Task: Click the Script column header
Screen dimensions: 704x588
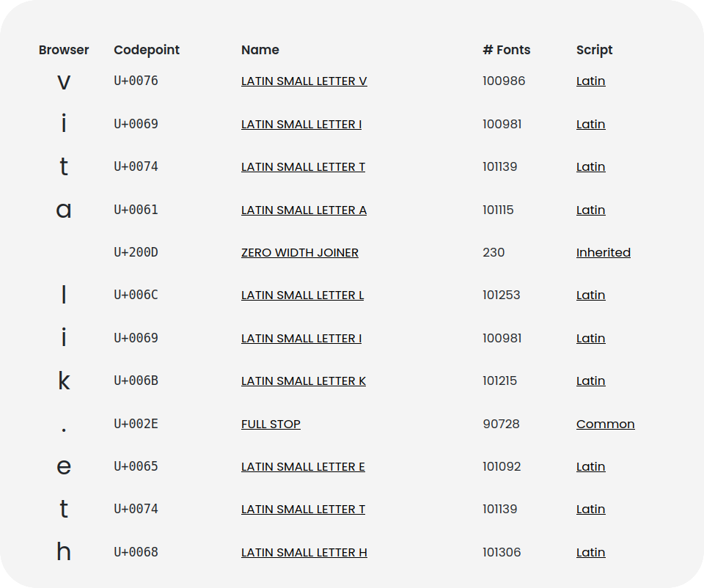Action: click(x=594, y=51)
